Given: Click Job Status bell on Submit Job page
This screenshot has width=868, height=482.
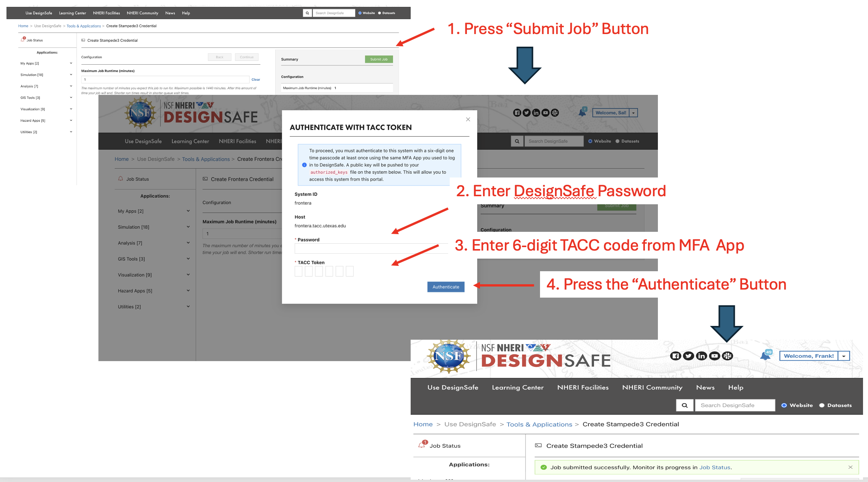Looking at the screenshot, I should pos(23,40).
